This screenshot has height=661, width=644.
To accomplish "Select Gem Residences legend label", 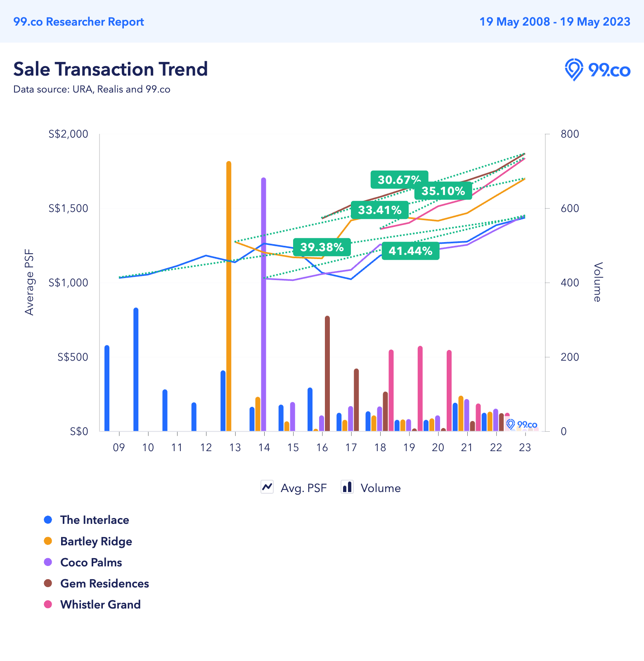I will [104, 583].
